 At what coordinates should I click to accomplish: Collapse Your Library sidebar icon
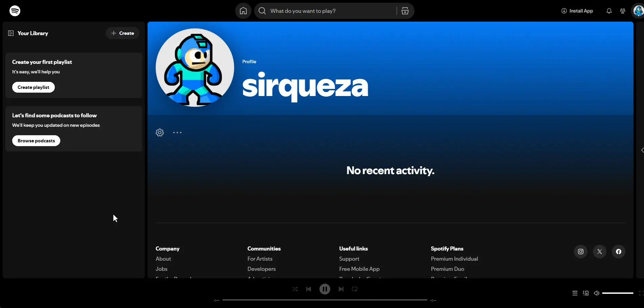[x=11, y=33]
